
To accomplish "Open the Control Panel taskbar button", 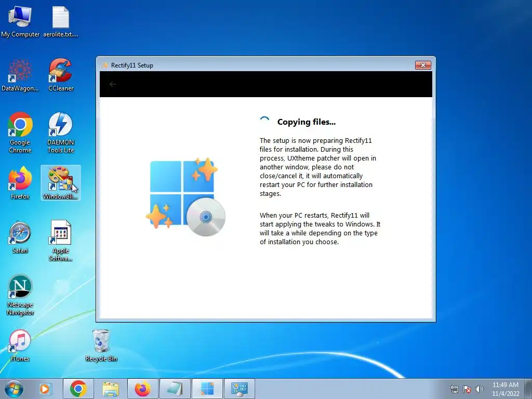I will [240, 389].
